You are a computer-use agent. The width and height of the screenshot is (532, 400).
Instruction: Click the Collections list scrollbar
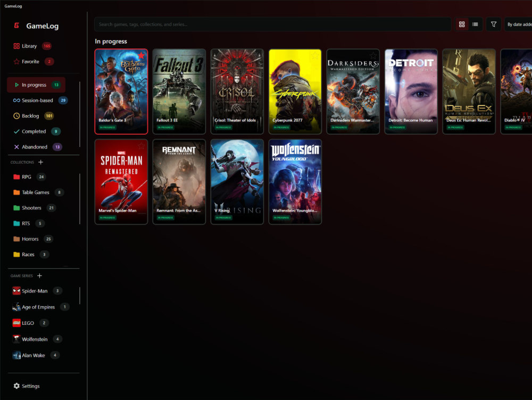click(80, 199)
